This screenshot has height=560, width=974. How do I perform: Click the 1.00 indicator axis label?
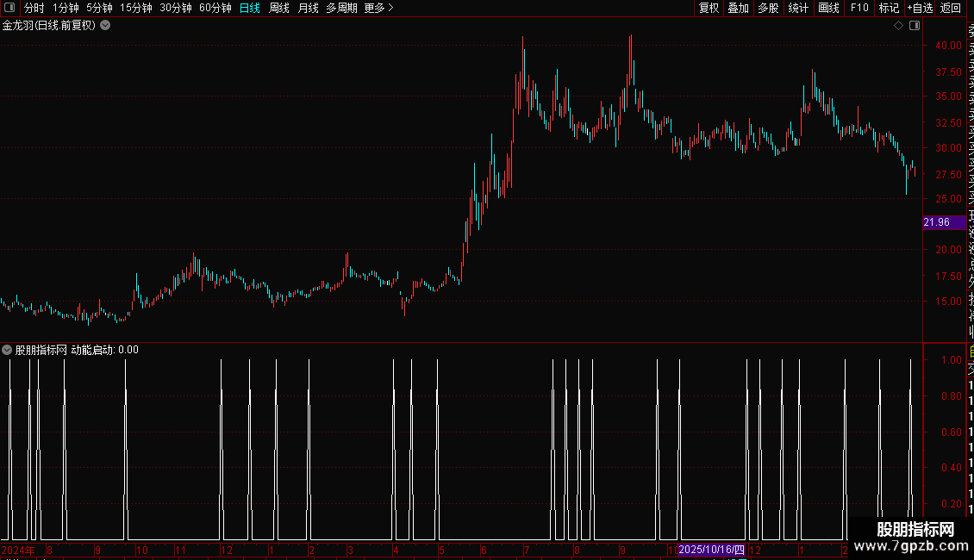tap(952, 360)
